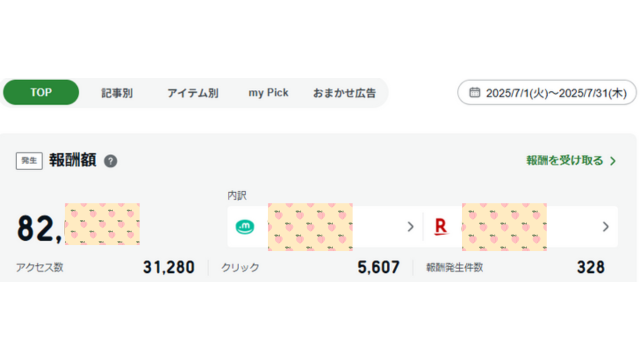
Task: Select the TOP tab
Action: pos(41,92)
